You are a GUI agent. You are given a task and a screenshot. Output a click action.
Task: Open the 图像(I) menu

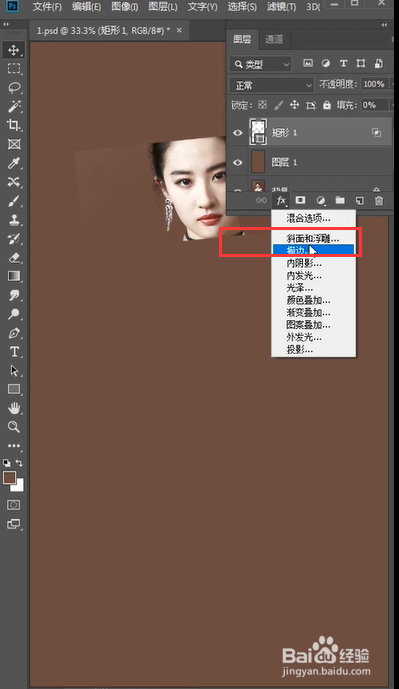(x=125, y=7)
